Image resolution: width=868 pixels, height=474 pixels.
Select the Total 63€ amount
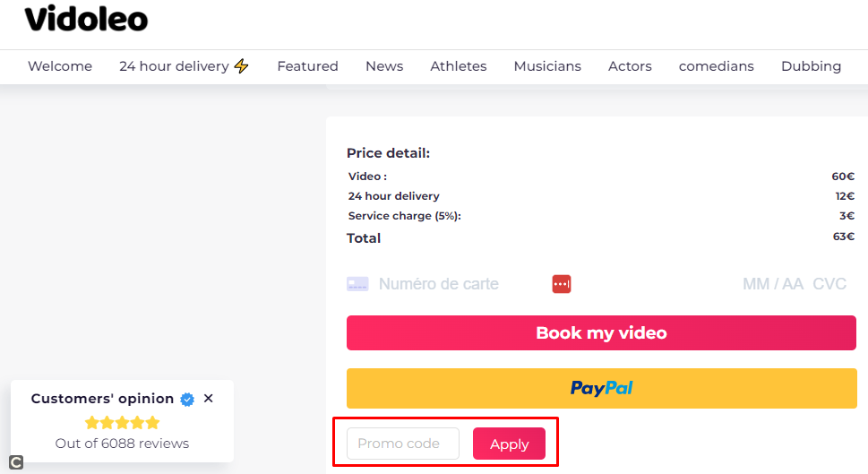844,237
